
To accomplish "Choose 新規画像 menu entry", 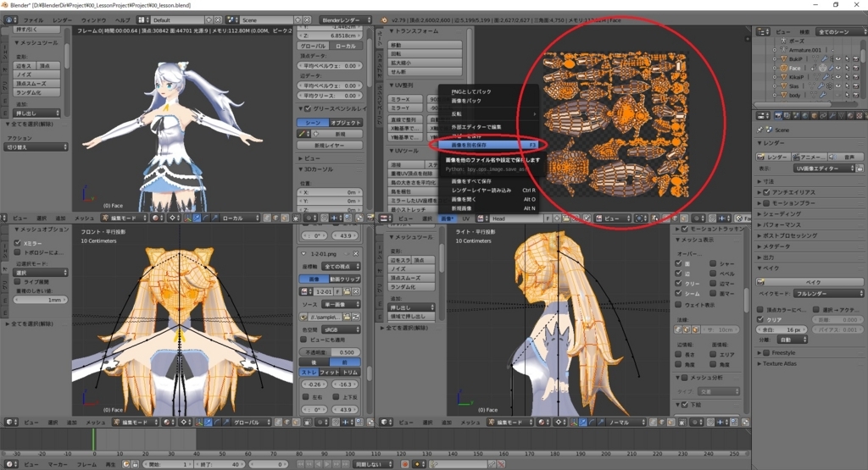I will 487,208.
